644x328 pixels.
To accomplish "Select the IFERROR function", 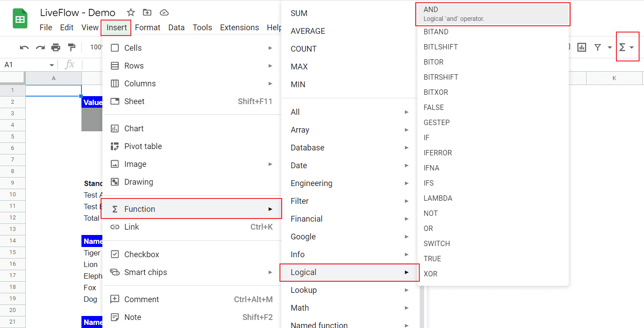I will click(493, 153).
